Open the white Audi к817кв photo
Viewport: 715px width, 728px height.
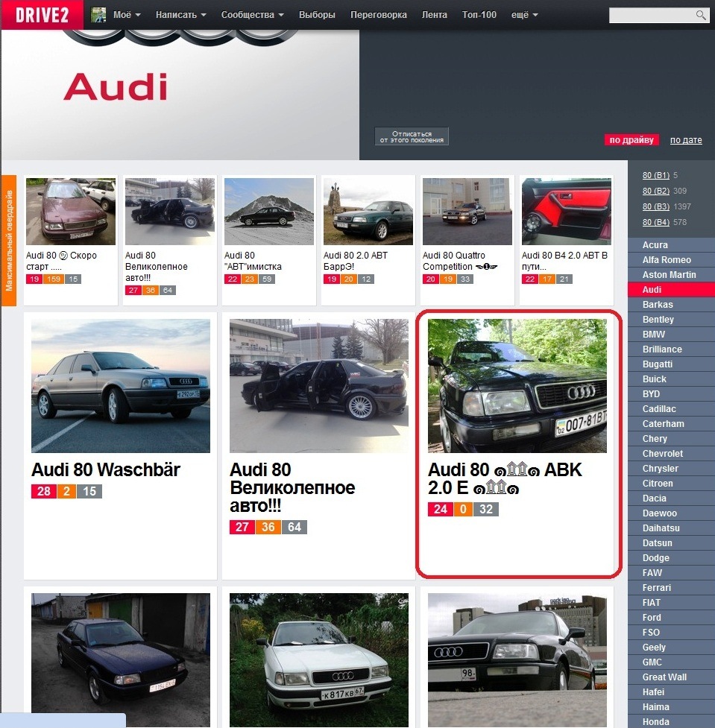[318, 660]
